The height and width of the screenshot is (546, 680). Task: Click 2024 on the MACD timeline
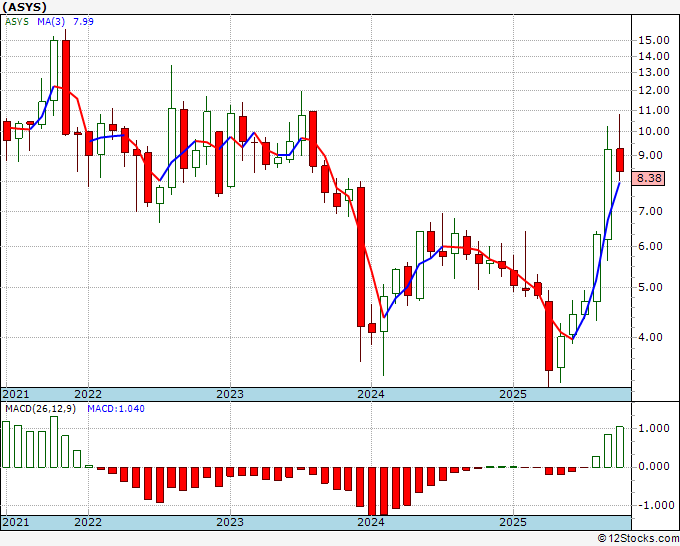(x=371, y=522)
